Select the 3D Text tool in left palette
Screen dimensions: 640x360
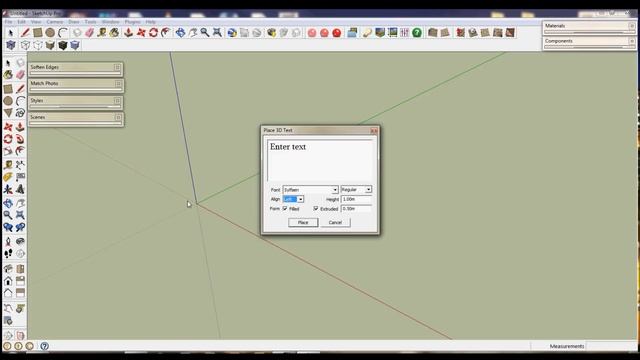pos(20,189)
